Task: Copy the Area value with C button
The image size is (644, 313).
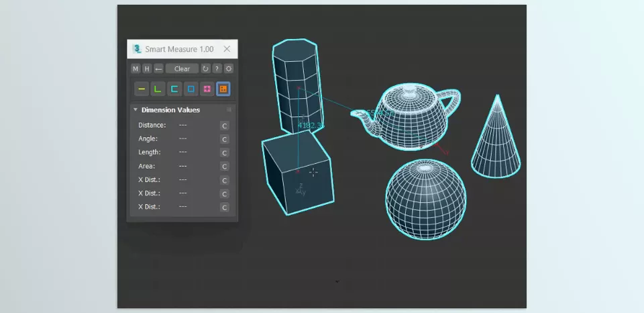Action: [x=225, y=166]
